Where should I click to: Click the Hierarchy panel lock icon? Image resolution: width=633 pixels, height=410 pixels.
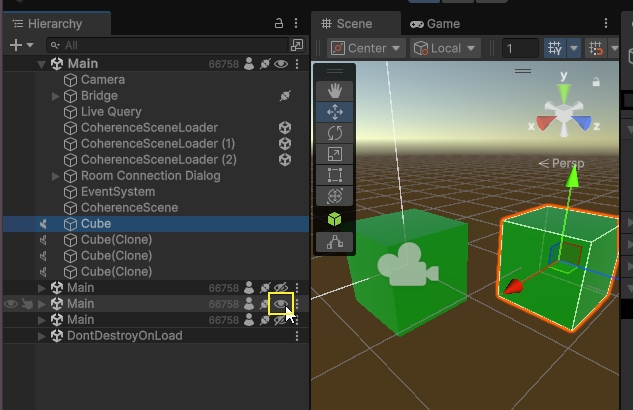point(279,24)
